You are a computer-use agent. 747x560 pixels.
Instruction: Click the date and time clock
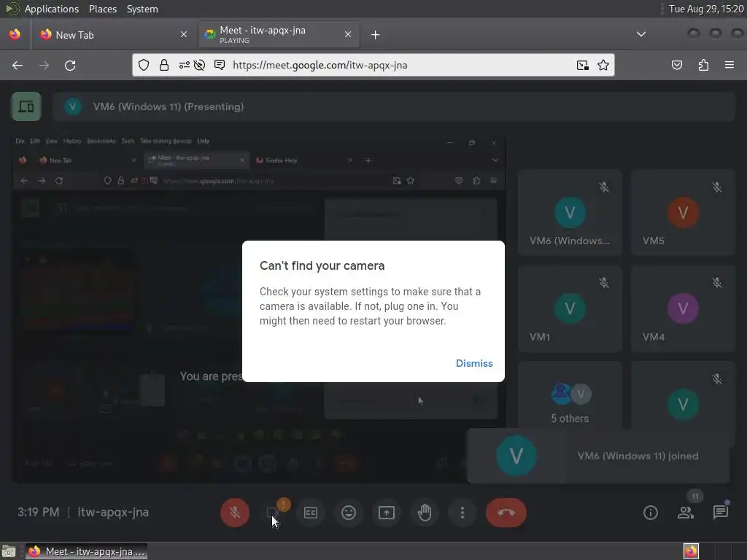(x=706, y=9)
